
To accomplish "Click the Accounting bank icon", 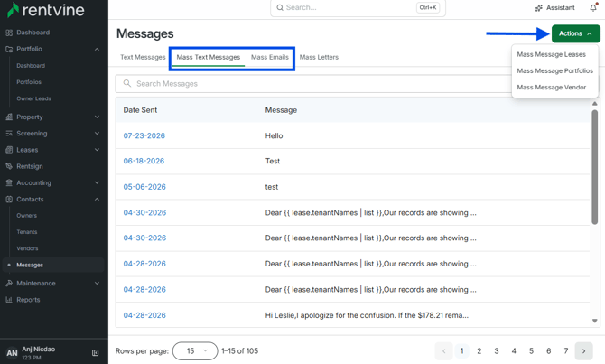I will [9, 183].
